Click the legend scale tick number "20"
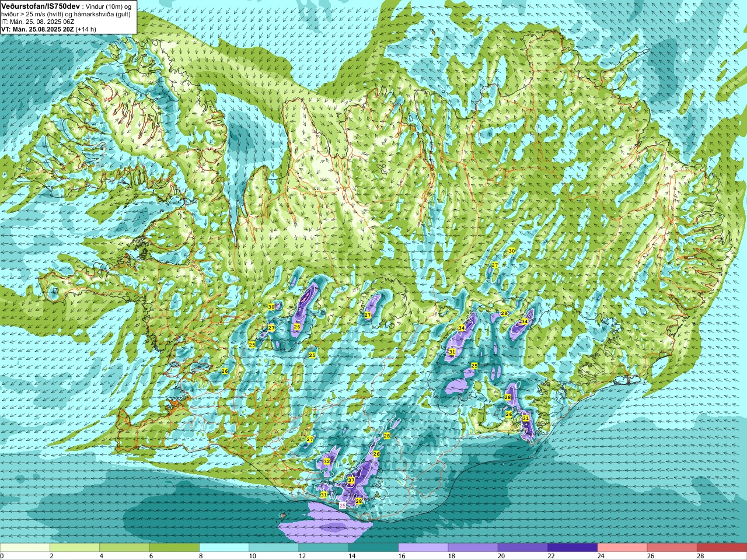 pos(501,556)
